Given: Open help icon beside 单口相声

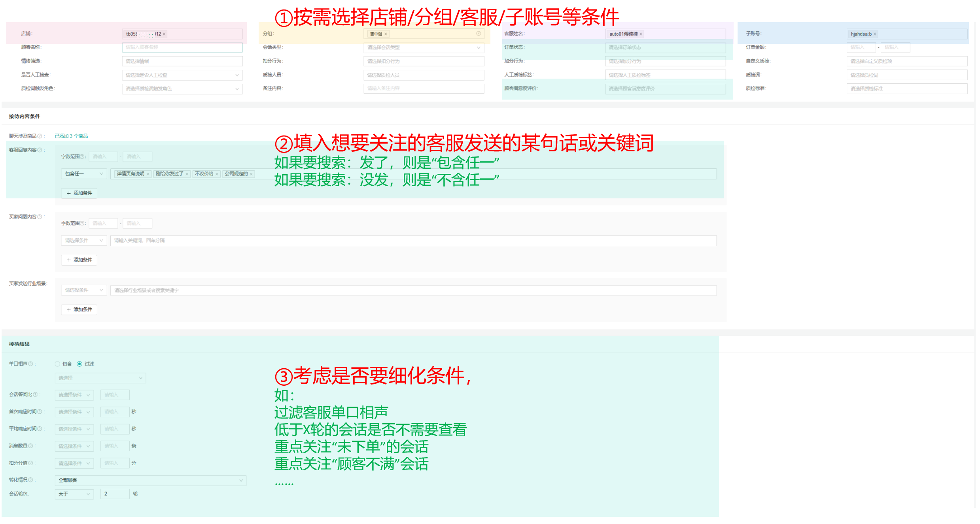Looking at the screenshot, I should click(30, 364).
